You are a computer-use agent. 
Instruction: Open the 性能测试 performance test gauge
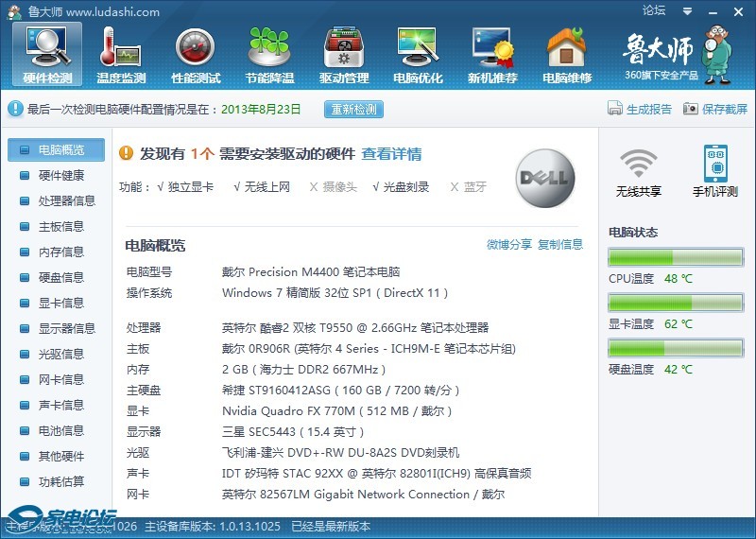(x=196, y=53)
